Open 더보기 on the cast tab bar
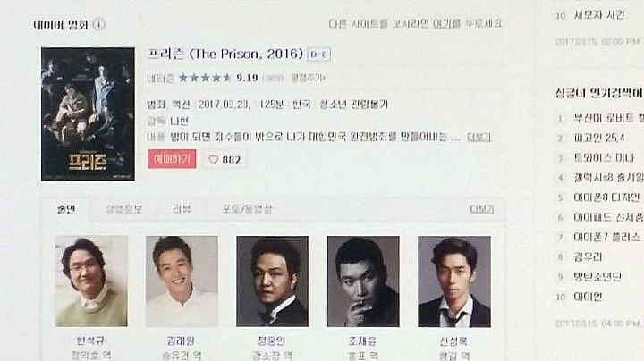Image resolution: width=644 pixels, height=361 pixels. coord(481,209)
